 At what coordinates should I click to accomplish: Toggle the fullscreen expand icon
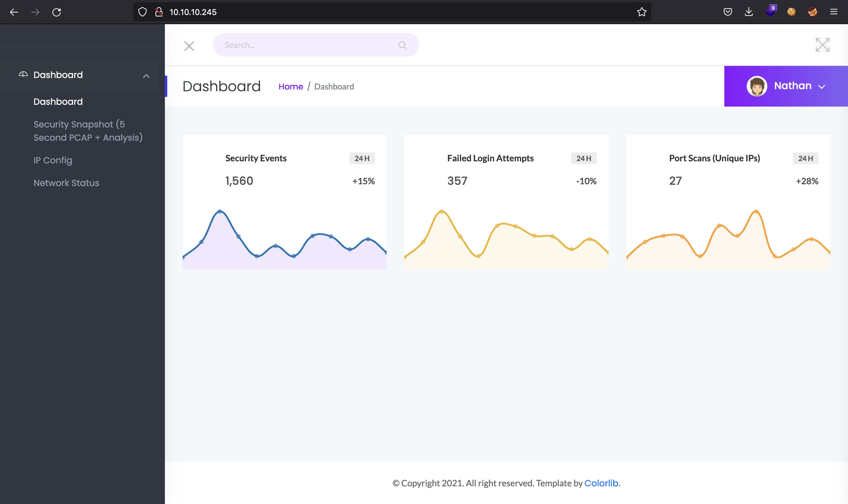pos(822,44)
